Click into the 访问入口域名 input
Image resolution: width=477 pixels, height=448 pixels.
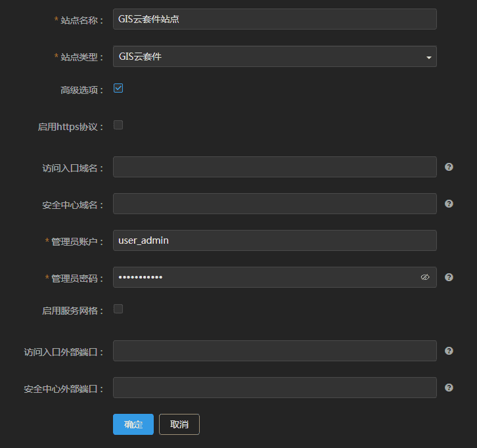(275, 167)
